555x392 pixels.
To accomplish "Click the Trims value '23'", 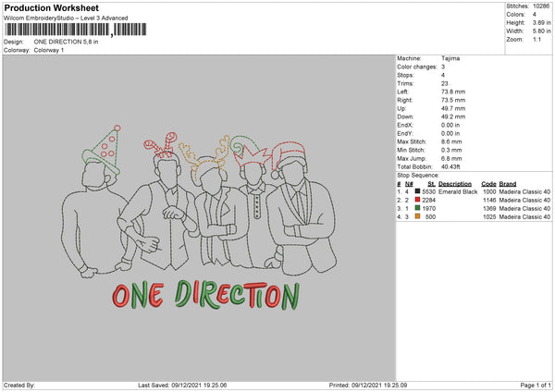I will tap(445, 83).
